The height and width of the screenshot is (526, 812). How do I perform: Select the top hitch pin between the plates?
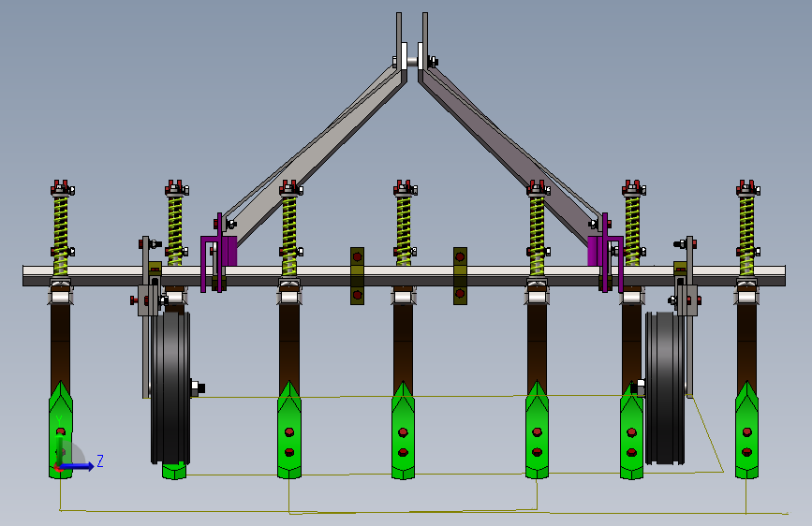(x=412, y=61)
